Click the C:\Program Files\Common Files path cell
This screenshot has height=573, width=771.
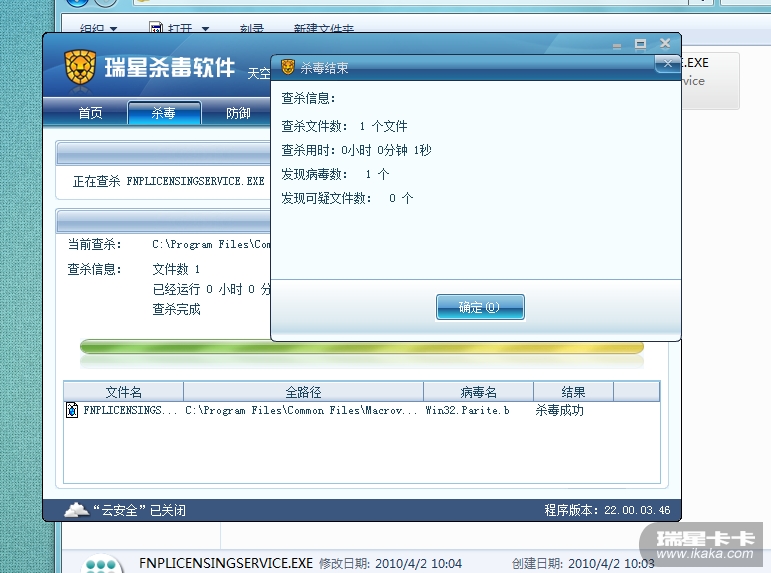[301, 410]
